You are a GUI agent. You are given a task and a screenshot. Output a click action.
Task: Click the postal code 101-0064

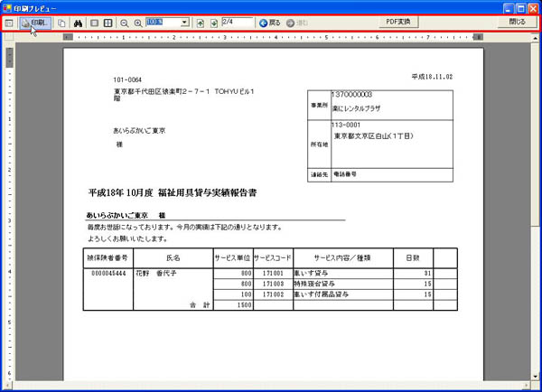click(x=127, y=79)
